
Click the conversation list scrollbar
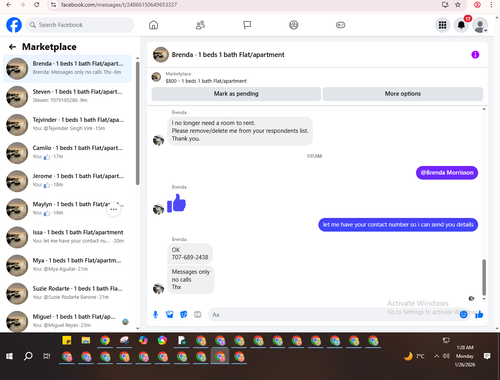point(137,123)
